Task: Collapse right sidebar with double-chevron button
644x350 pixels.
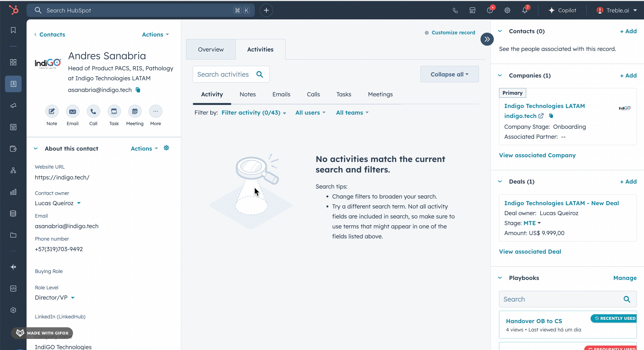Action: coord(487,39)
